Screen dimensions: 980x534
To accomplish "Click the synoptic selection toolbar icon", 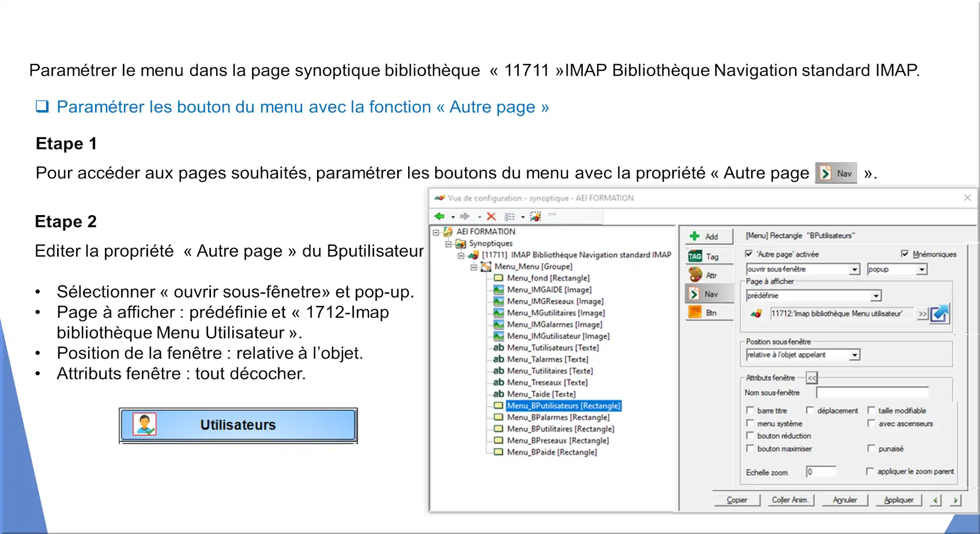I will (x=536, y=216).
